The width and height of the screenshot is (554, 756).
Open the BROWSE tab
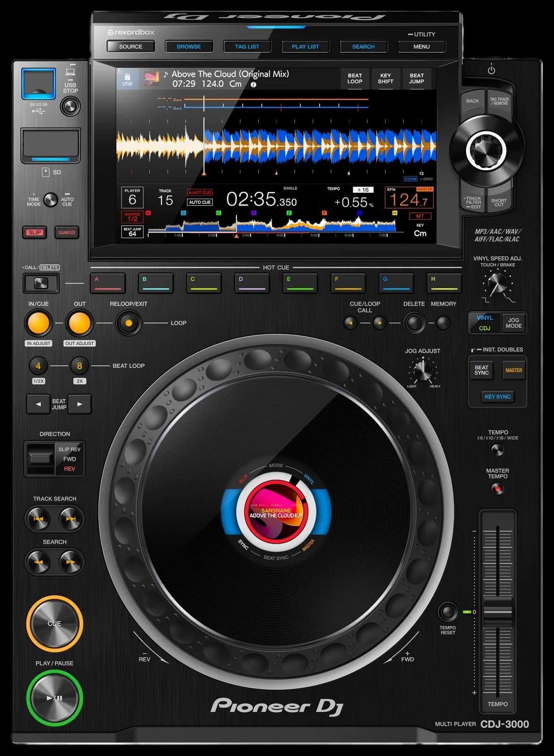tap(189, 46)
